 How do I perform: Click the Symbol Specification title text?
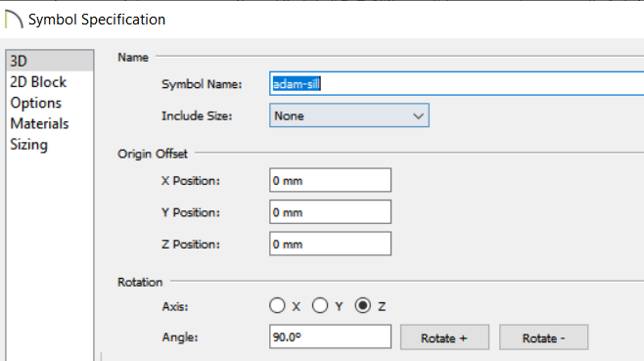97,20
